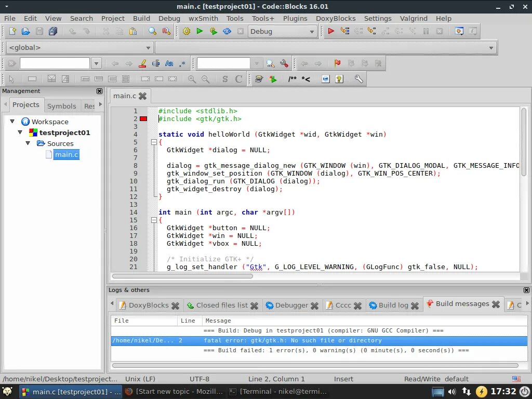532x399 pixels.
Task: Click the network arrows tray icon
Action: tap(467, 392)
